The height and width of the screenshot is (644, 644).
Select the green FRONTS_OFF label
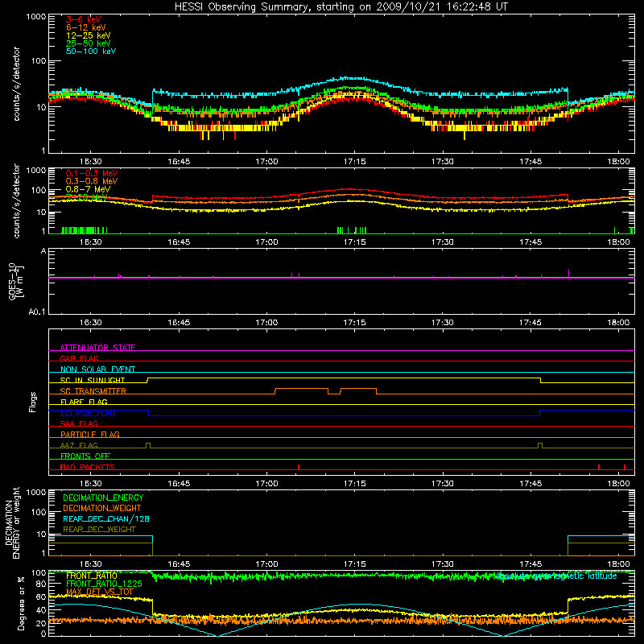85,456
